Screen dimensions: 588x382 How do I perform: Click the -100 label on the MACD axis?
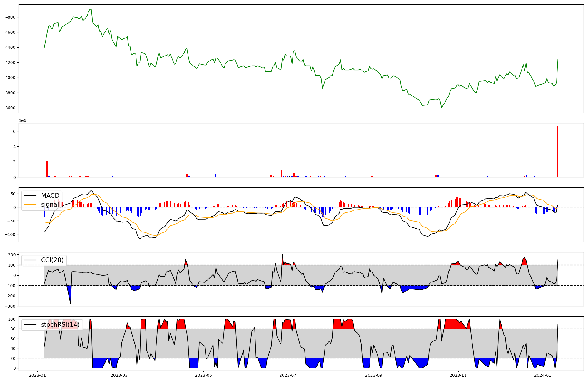9,234
